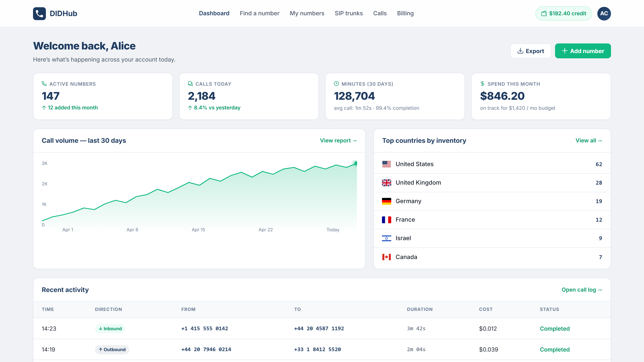The width and height of the screenshot is (644, 362).
Task: Click the Canada flag icon
Action: tap(386, 257)
